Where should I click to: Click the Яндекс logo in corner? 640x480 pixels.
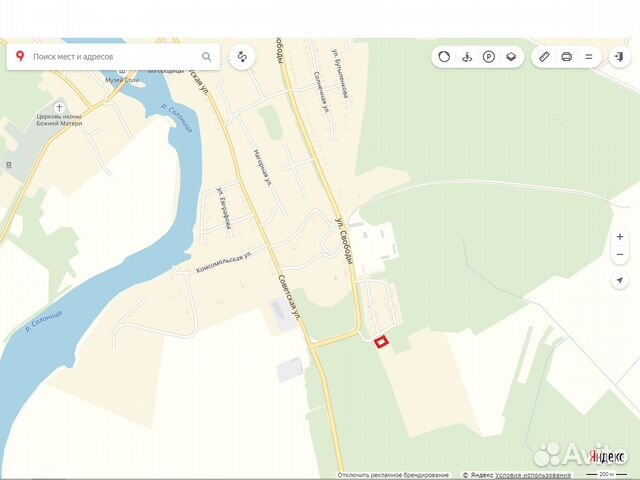pos(607,457)
